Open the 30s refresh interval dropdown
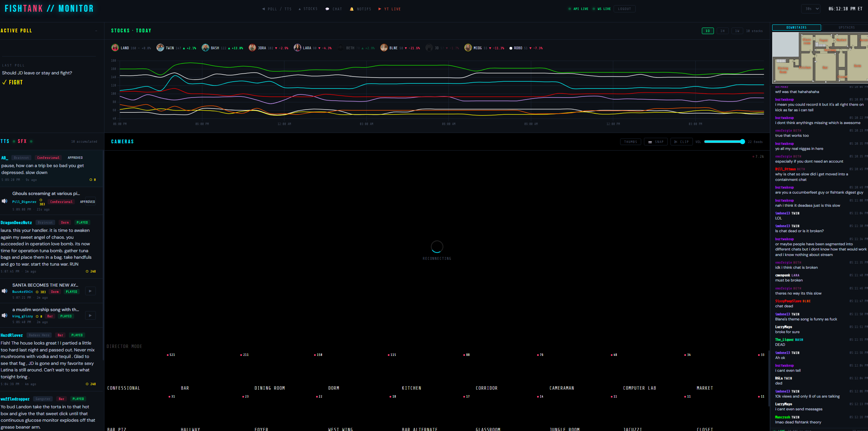This screenshot has width=868, height=431. [x=810, y=9]
